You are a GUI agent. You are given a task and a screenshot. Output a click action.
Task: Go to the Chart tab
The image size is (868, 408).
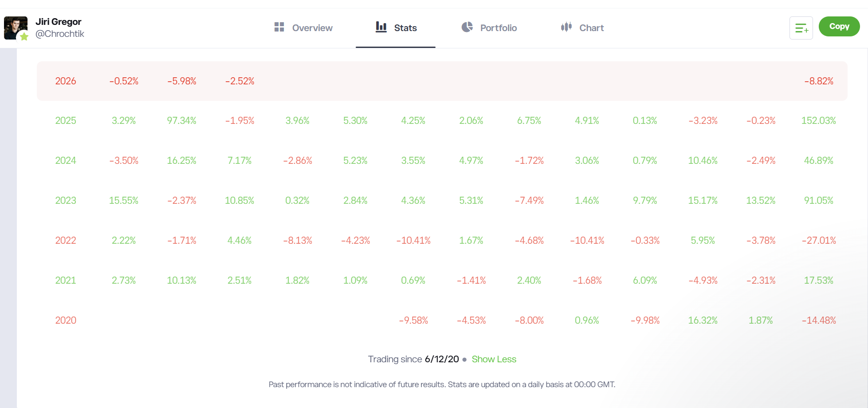[591, 28]
